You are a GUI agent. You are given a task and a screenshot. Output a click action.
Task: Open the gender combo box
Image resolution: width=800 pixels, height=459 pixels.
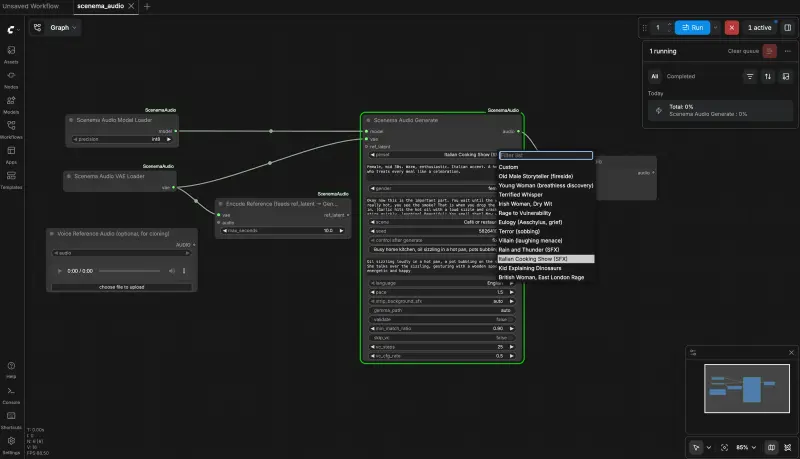tap(433, 188)
